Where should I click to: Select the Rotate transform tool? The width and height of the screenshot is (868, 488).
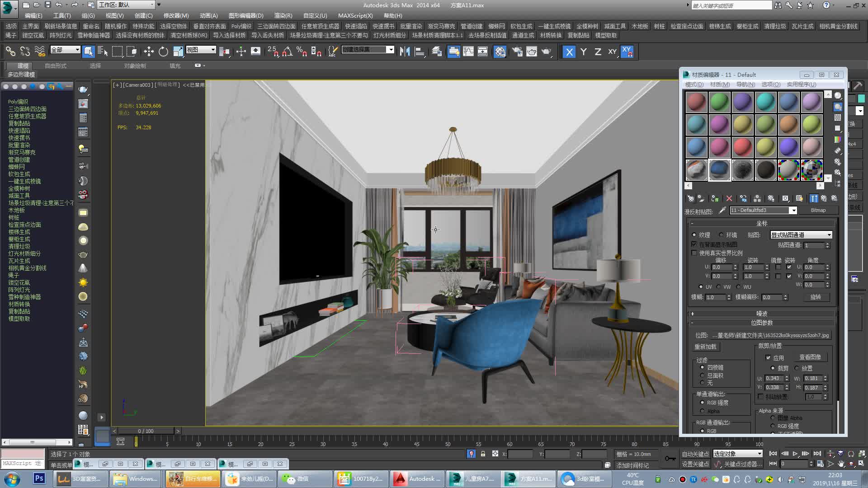pos(163,52)
